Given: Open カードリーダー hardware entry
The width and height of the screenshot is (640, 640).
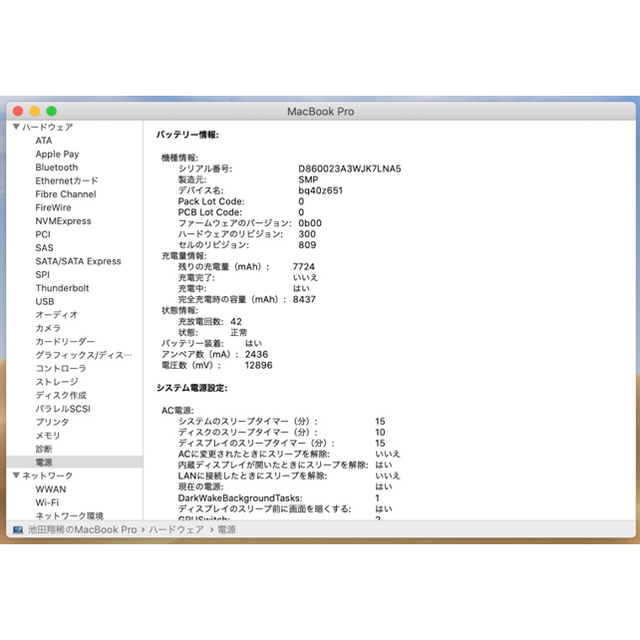Looking at the screenshot, I should 65,341.
